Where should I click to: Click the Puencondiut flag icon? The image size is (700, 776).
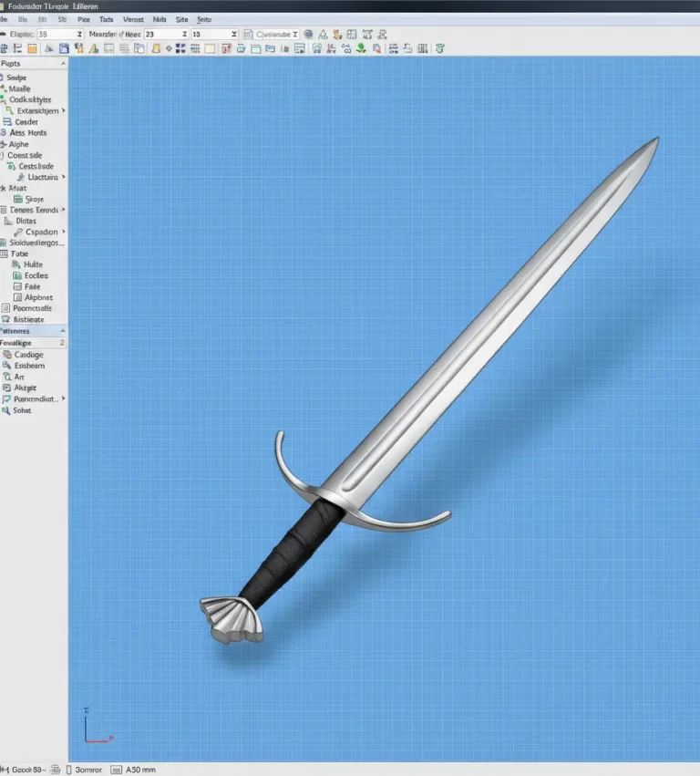tap(7, 399)
